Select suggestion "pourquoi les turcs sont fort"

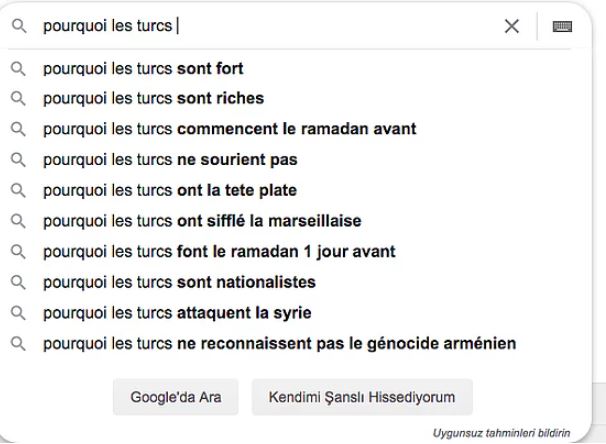coord(143,69)
